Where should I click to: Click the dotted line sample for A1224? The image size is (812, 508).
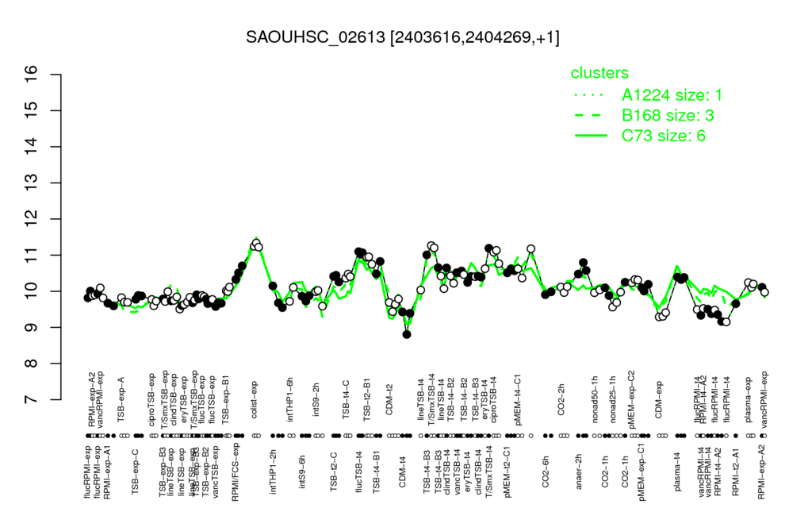(x=591, y=95)
